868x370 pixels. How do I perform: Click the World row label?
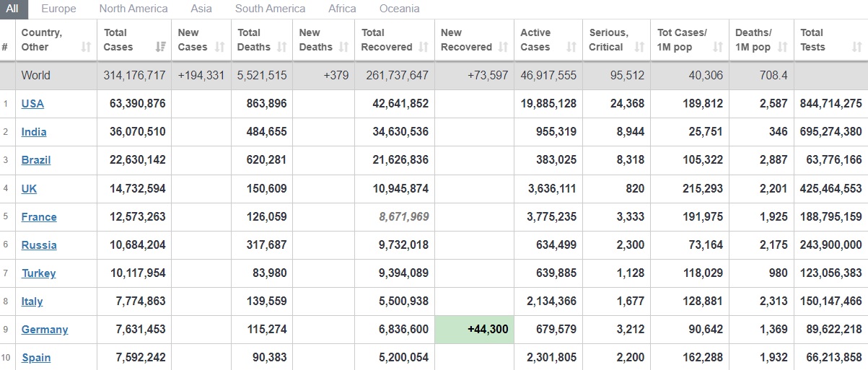[x=36, y=75]
